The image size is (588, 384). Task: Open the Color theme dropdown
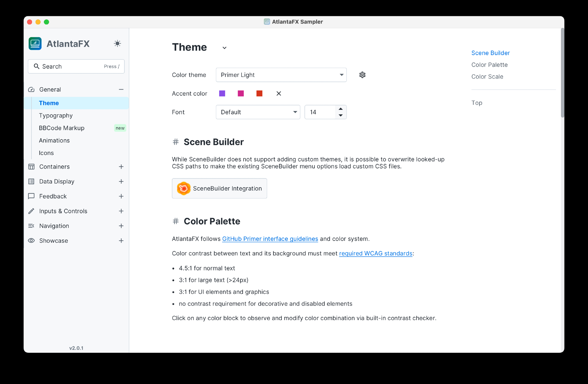tap(281, 75)
